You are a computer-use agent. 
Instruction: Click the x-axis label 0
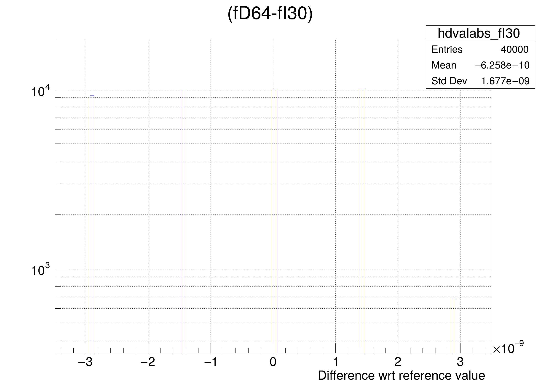point(273,362)
